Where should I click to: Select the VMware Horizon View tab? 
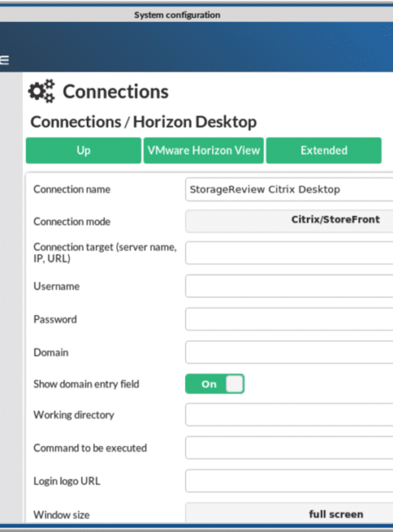[x=204, y=151]
